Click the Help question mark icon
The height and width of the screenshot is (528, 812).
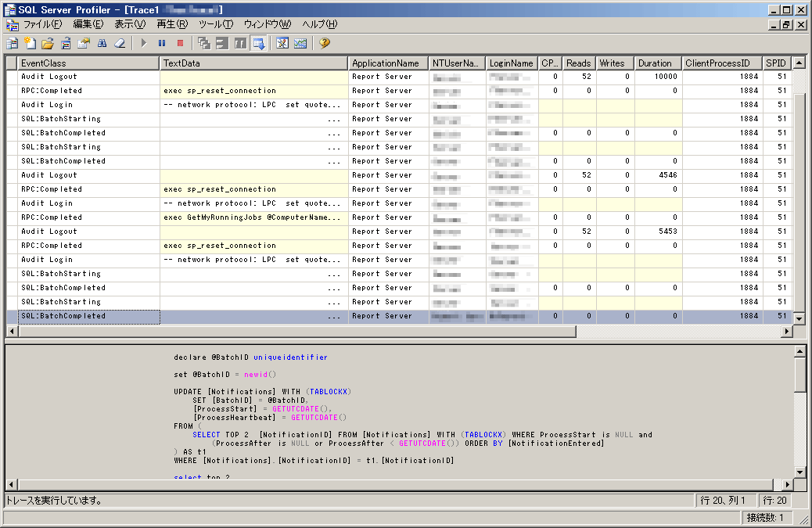click(x=325, y=44)
